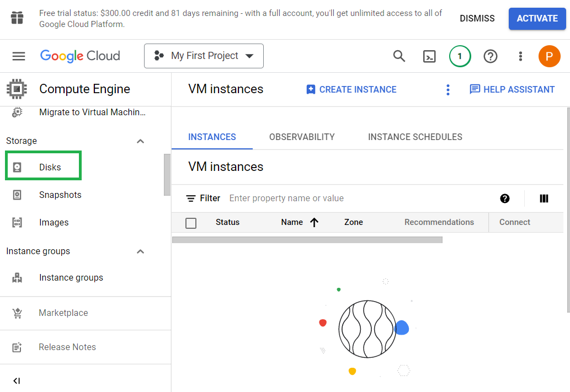Click the Storage section heading

coord(22,141)
